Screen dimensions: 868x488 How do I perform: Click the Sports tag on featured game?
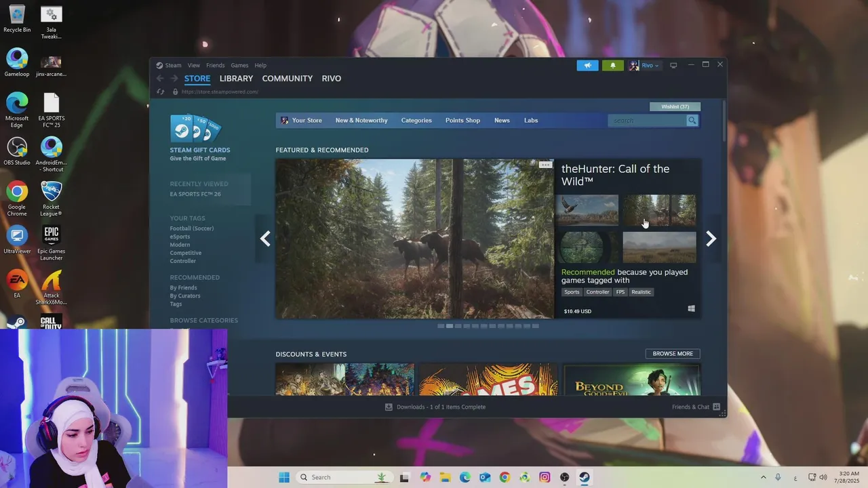click(x=572, y=292)
